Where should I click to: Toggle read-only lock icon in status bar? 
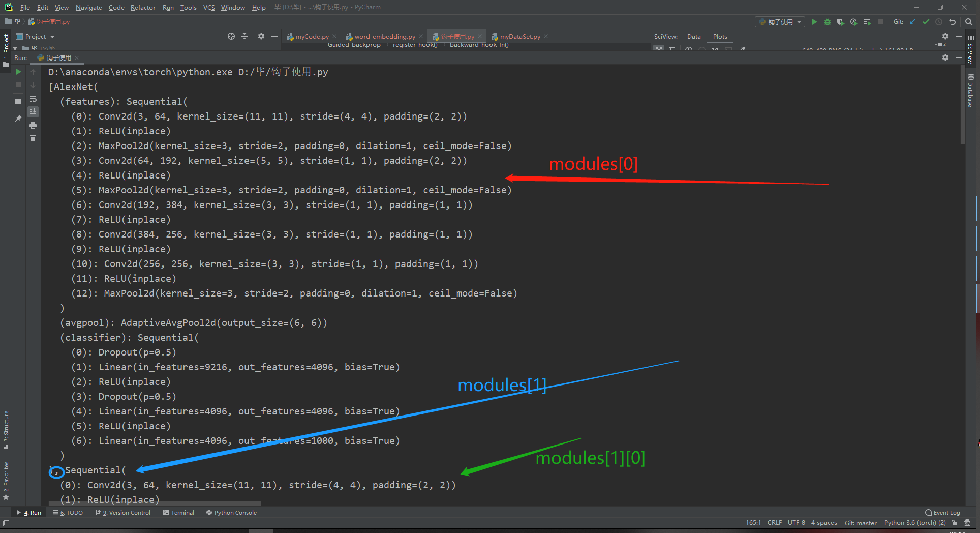[x=955, y=522]
